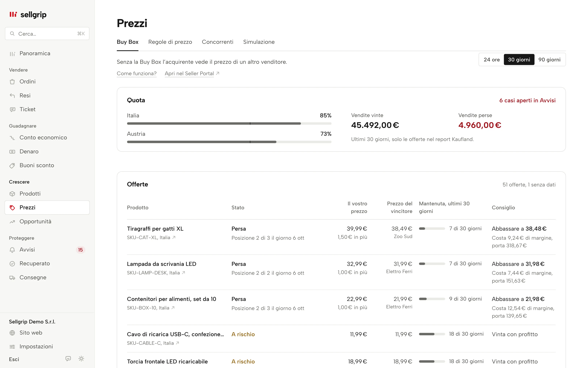
Task: Open SKU-CABLE-C external link arrow
Action: (x=178, y=343)
